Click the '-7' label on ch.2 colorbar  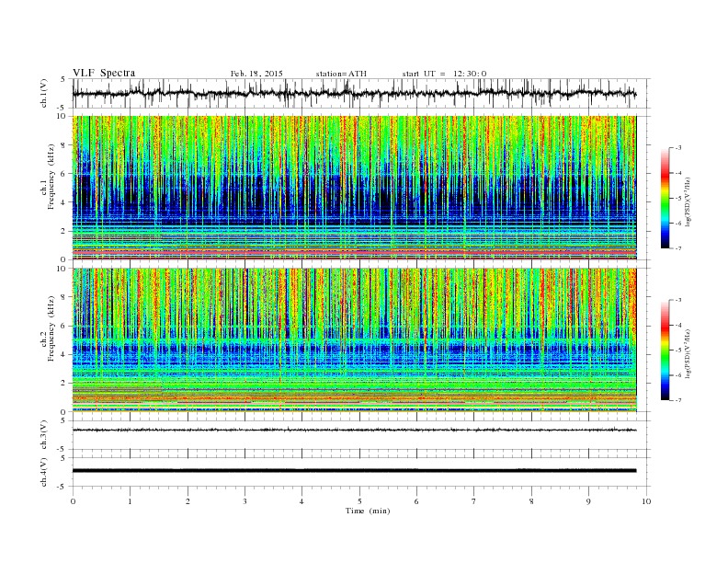point(678,400)
